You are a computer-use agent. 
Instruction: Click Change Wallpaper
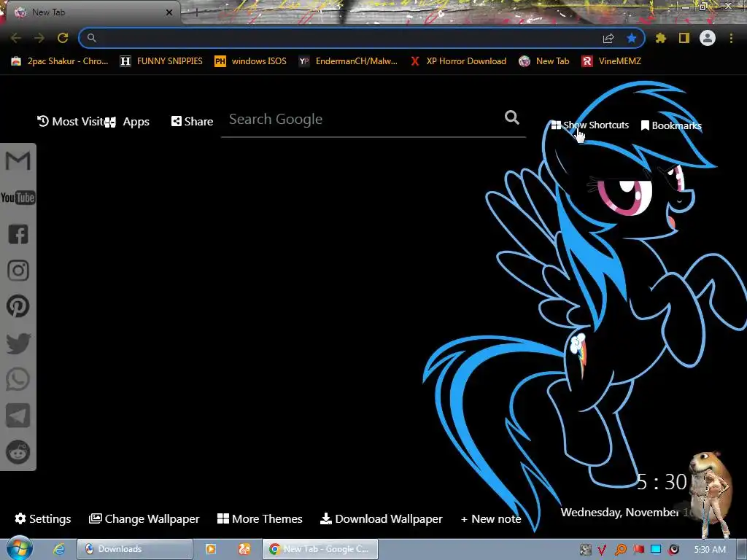(144, 518)
